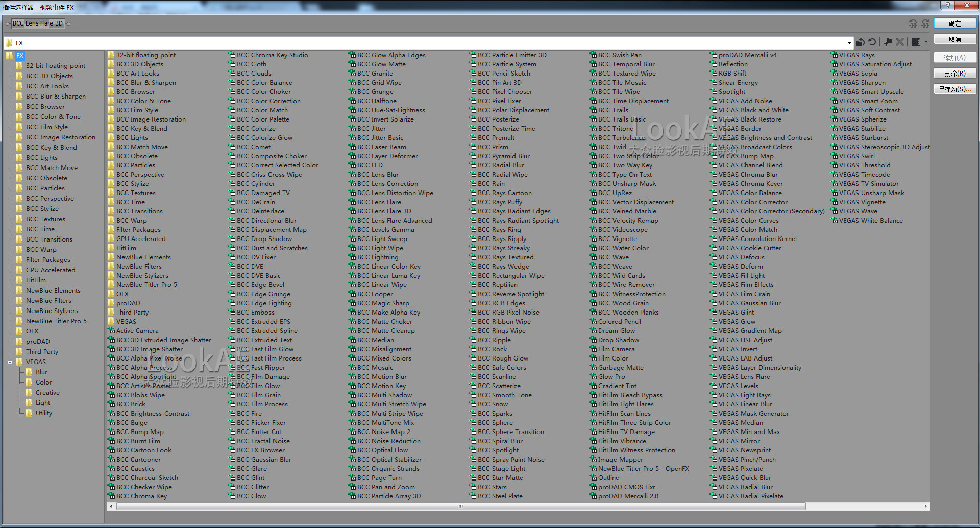Screen dimensions: 980x528
Task: Click plug-in icon beside BCC Glow
Action: tap(232, 496)
